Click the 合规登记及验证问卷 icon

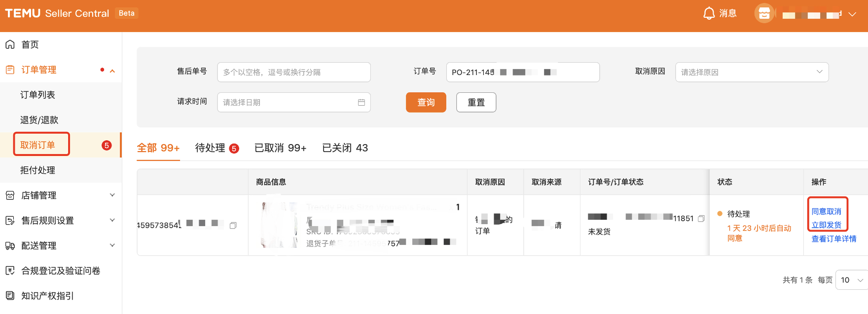coord(10,271)
